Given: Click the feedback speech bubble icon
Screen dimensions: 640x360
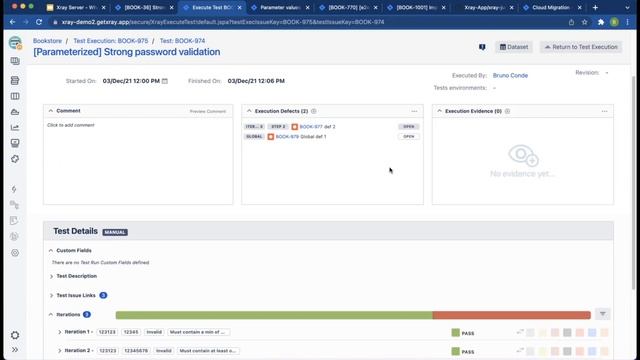Looking at the screenshot, I should pyautogui.click(x=482, y=47).
